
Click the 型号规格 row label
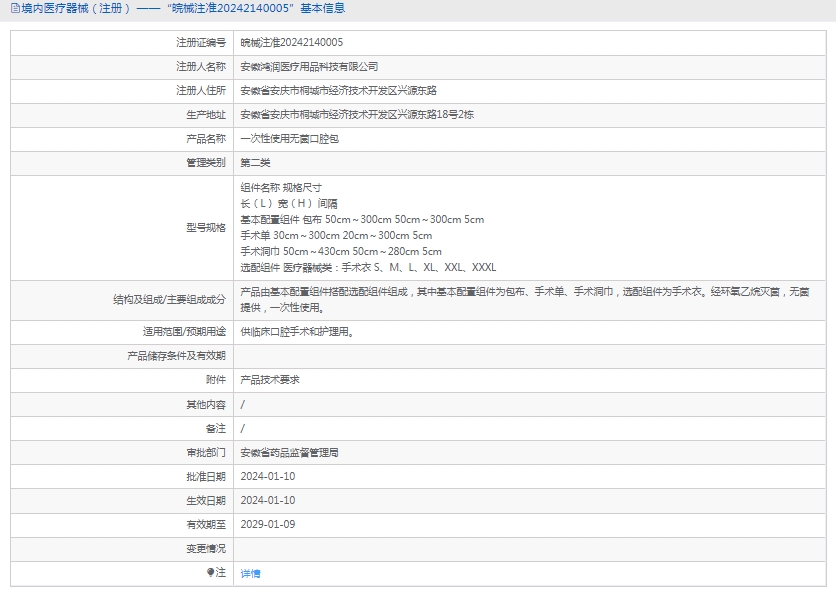coord(206,228)
